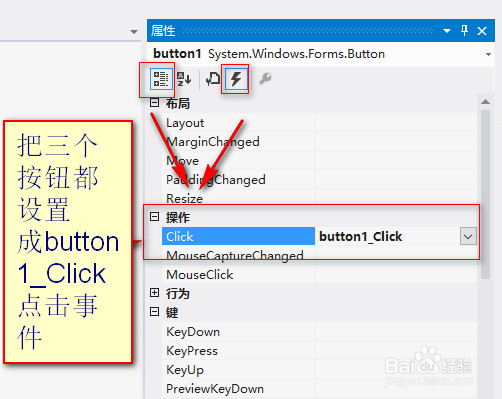This screenshot has width=502, height=399.
Task: Expand the 行为 category
Action: [154, 293]
